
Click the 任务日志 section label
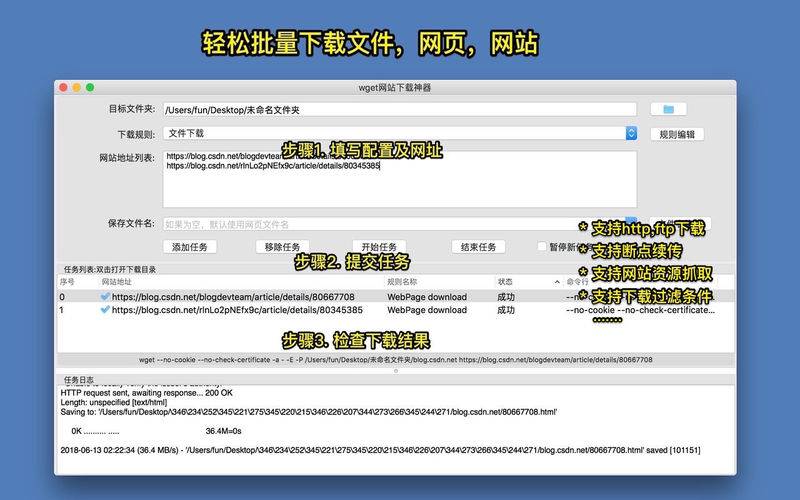click(79, 380)
